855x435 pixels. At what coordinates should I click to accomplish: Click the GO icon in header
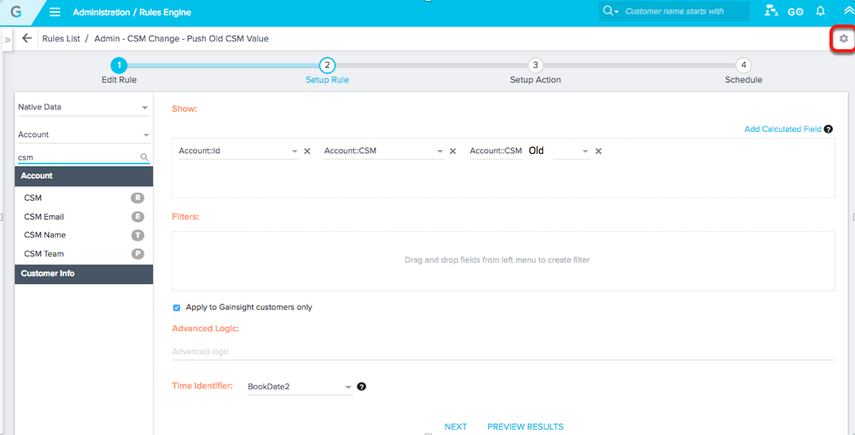click(x=796, y=11)
